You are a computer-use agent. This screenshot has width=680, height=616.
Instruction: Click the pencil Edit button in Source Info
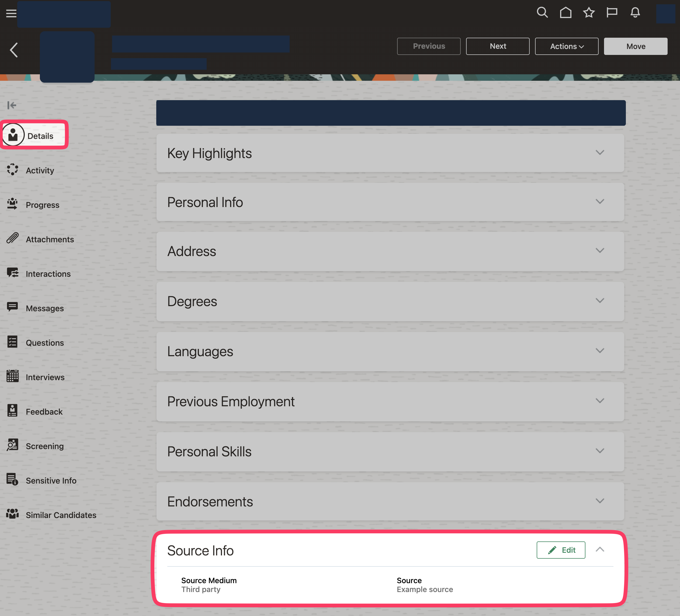(x=561, y=550)
